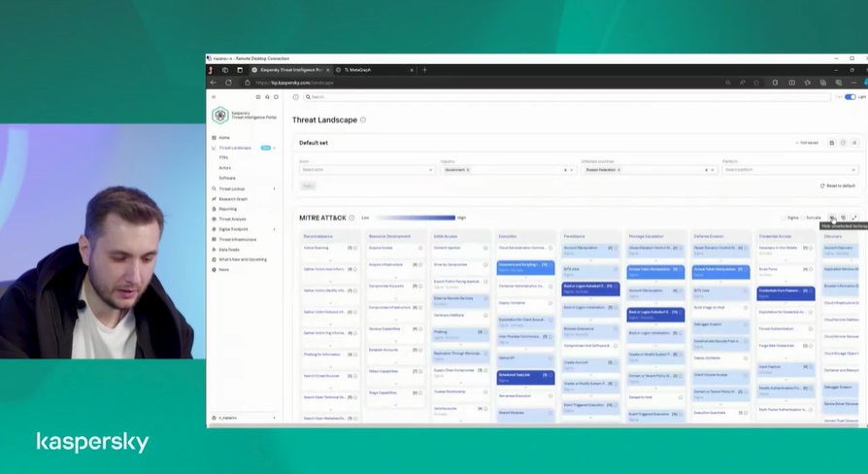
Task: Open the Actors submenu item
Action: coord(224,168)
